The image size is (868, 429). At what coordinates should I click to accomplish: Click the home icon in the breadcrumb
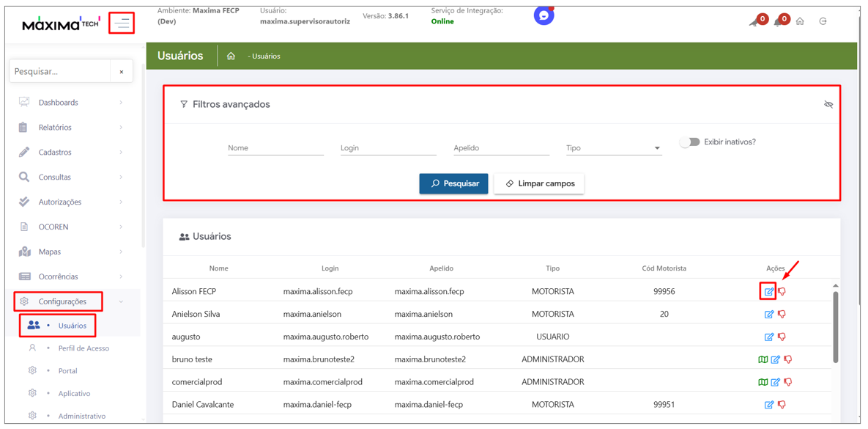pos(231,56)
